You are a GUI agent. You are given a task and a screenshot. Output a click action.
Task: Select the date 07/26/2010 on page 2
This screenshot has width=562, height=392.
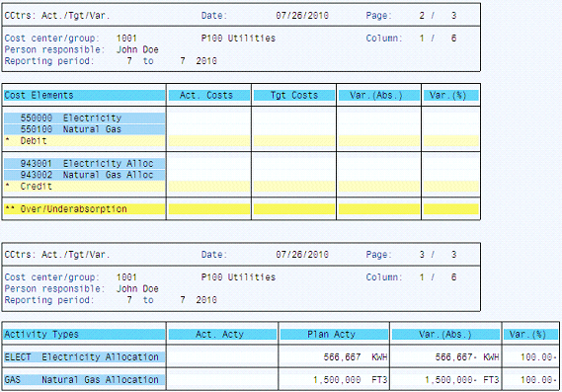pyautogui.click(x=302, y=16)
